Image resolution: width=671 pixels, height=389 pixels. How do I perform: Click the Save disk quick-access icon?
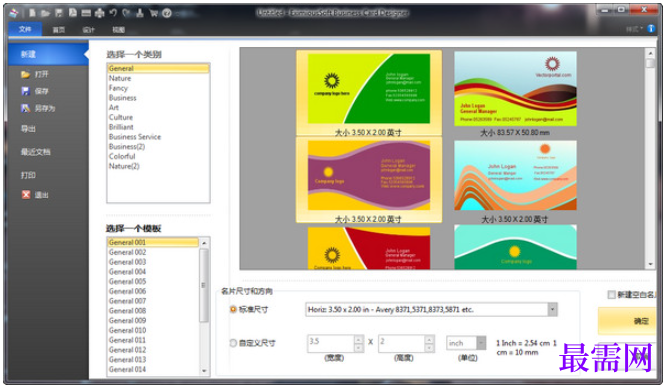point(59,13)
